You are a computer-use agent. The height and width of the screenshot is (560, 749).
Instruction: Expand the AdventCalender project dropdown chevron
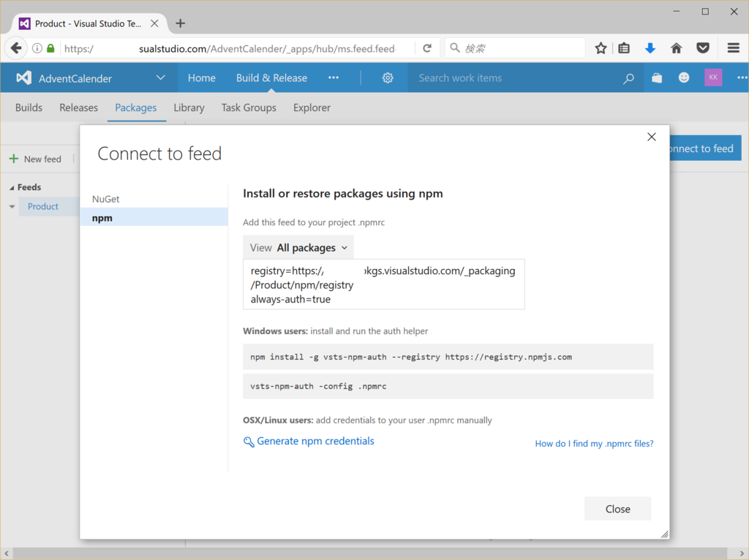160,77
